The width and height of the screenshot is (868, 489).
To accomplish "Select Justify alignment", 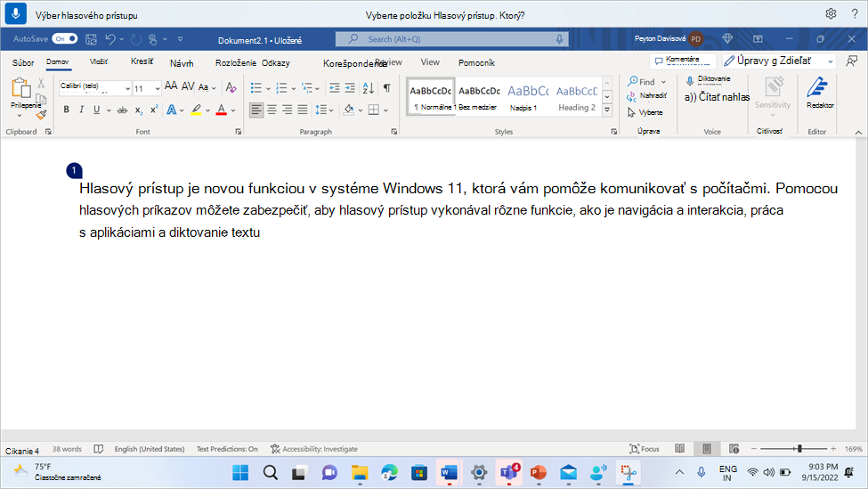I will point(303,110).
